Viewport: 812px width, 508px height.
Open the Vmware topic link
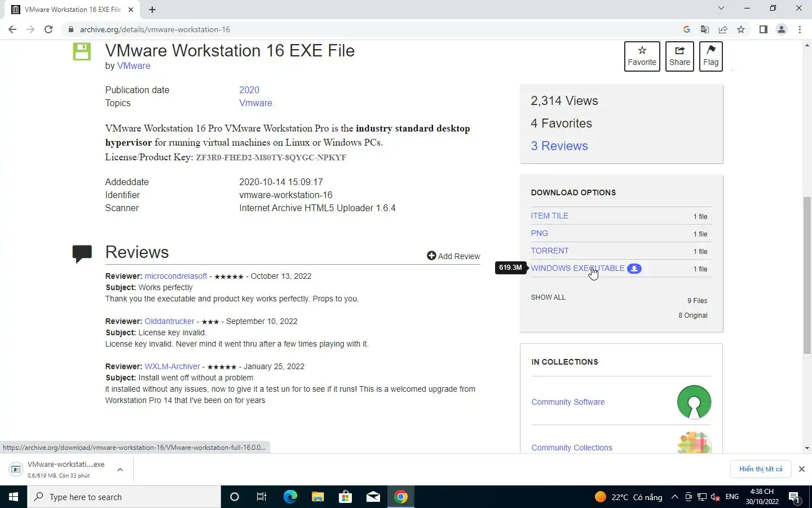(x=255, y=103)
